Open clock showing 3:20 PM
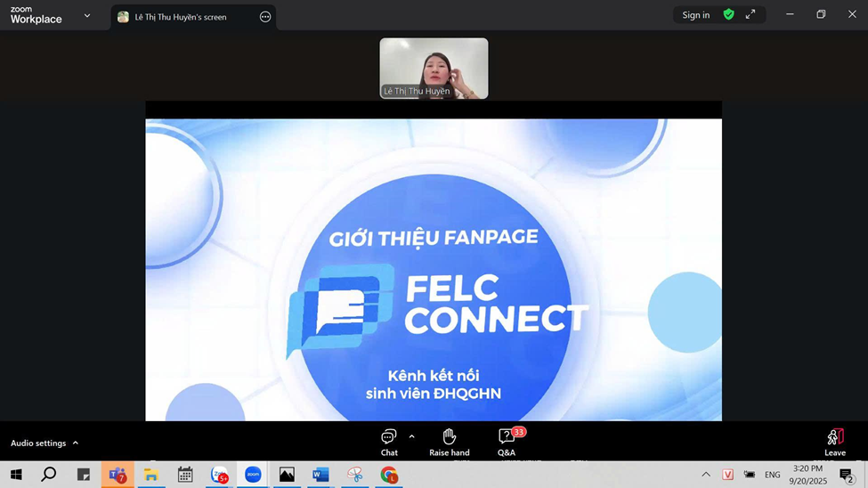The image size is (868, 488). click(807, 475)
